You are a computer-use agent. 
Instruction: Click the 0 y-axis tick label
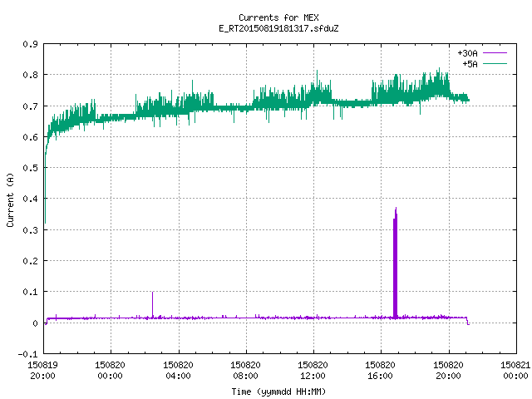35,323
